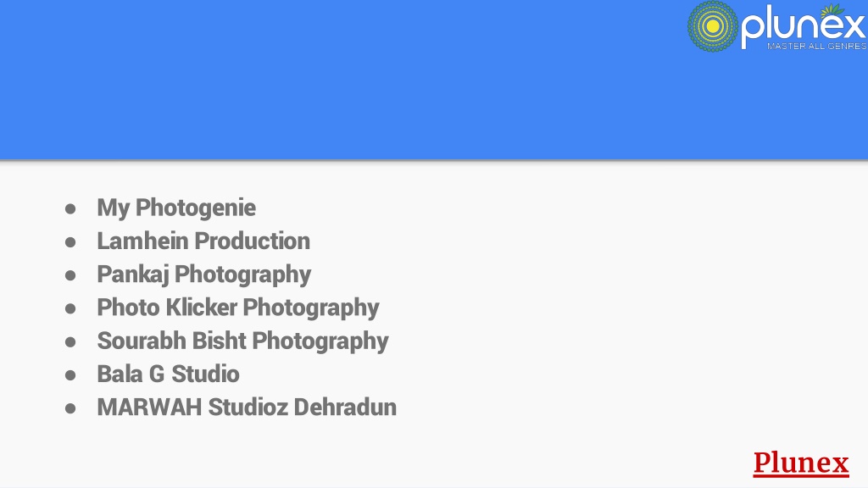The height and width of the screenshot is (488, 868).
Task: Click the circular green Plunex emblem
Action: (x=712, y=26)
